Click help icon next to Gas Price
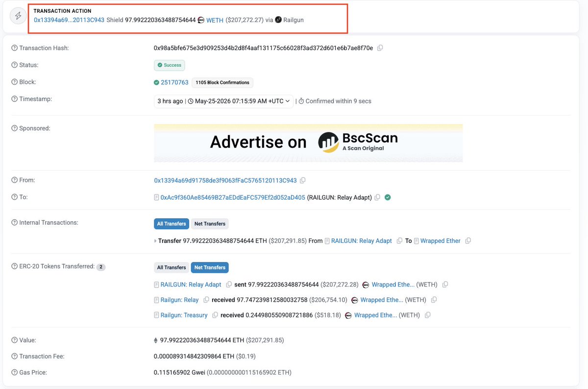The image size is (588, 389). (x=14, y=373)
